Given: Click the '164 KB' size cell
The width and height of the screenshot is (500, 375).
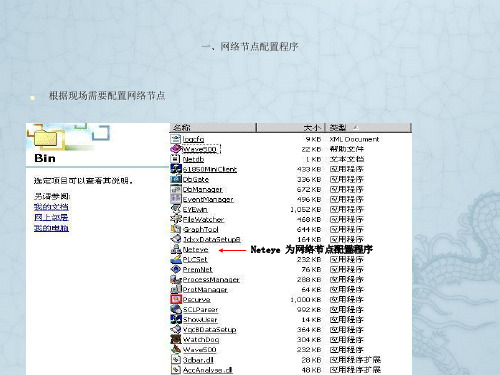Looking at the screenshot, I should coord(309,239).
